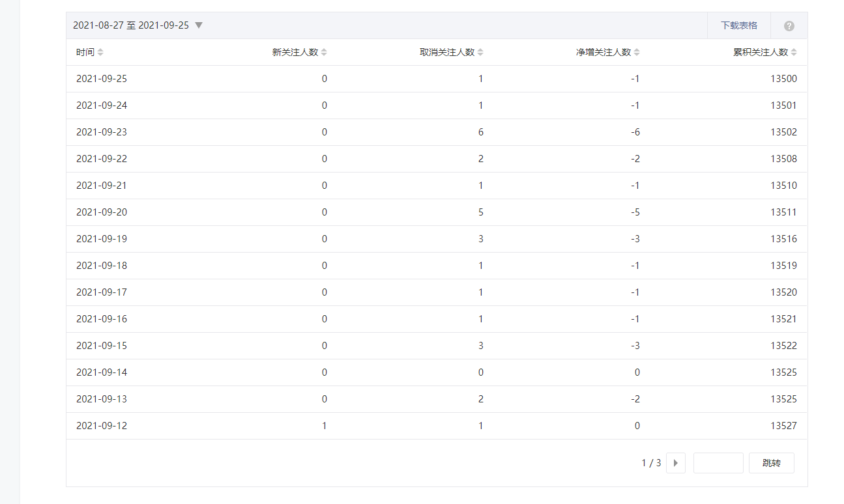Screen dimensions: 844x504
Task: Click the 1 / 3 page indicator
Action: pos(651,463)
